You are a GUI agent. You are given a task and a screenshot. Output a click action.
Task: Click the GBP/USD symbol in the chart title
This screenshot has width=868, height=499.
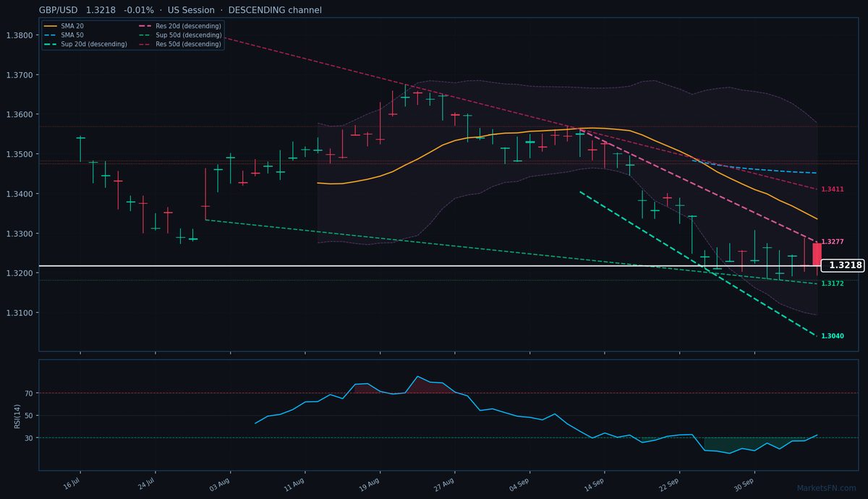[x=59, y=10]
